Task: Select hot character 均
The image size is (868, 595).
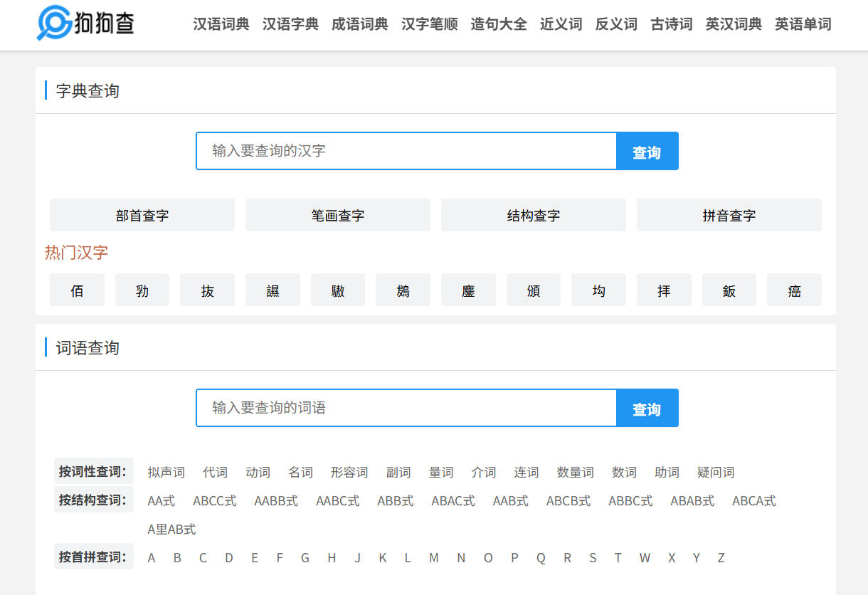Action: coord(599,290)
